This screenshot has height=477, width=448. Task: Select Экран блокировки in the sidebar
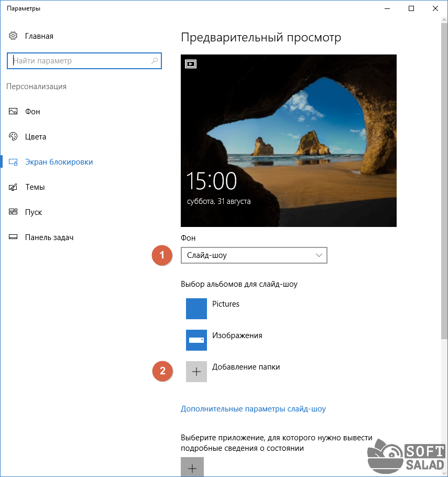point(59,162)
